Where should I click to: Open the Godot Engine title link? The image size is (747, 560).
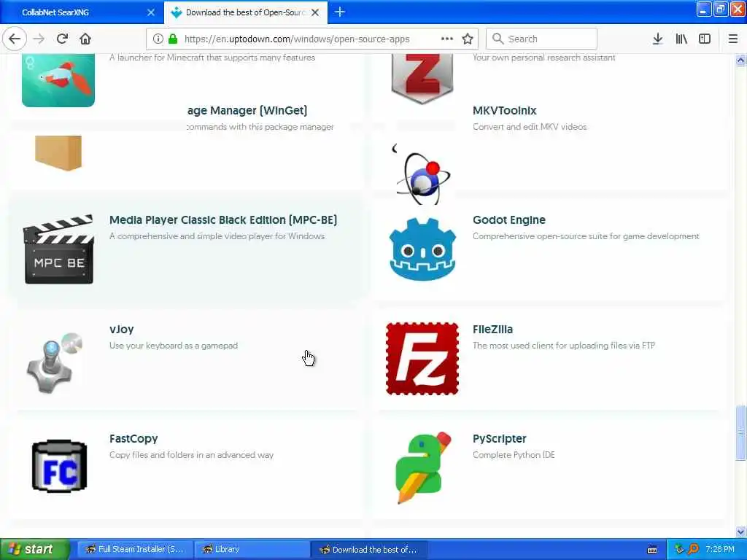[508, 220]
